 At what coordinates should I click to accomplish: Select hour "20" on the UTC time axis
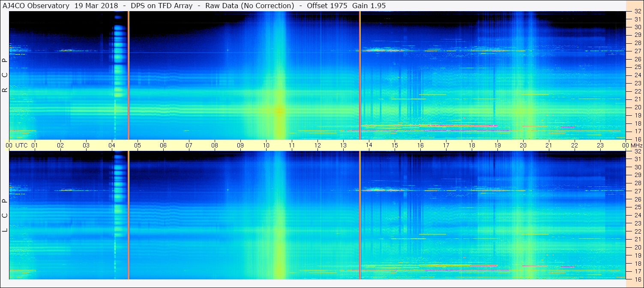523,145
